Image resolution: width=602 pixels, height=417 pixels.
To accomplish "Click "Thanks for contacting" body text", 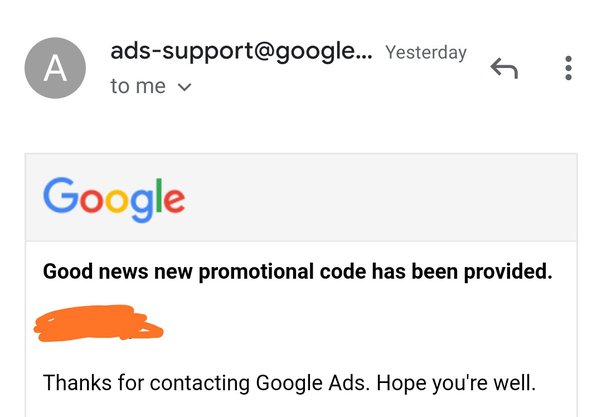I will tap(146, 383).
